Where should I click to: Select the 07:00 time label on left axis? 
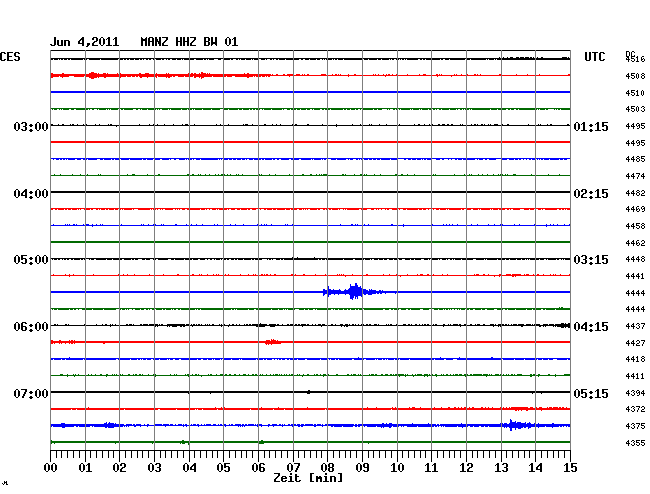point(31,394)
